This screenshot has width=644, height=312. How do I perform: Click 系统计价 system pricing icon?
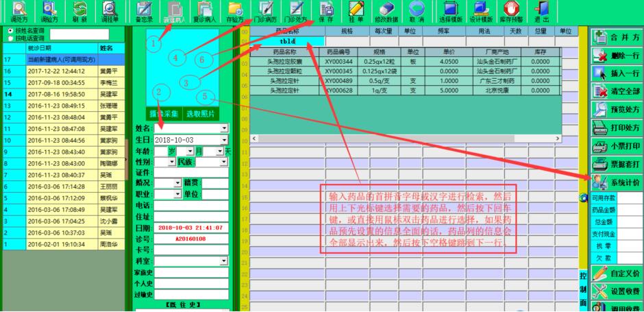tap(617, 182)
